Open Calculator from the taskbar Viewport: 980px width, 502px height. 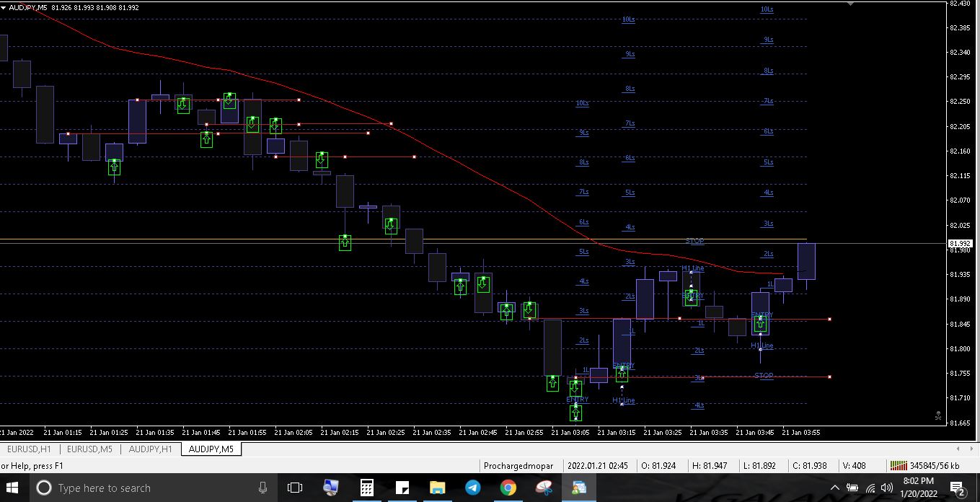366,488
